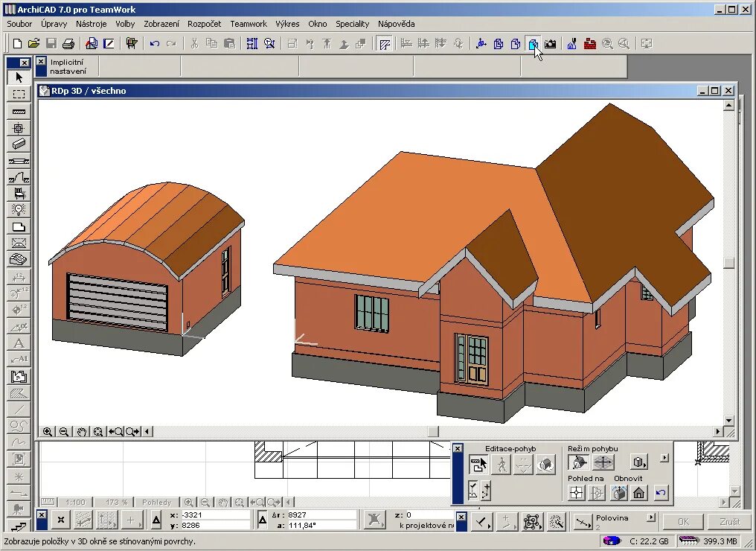Open the Zobrazení menu
This screenshot has height=551, width=756.
point(161,24)
